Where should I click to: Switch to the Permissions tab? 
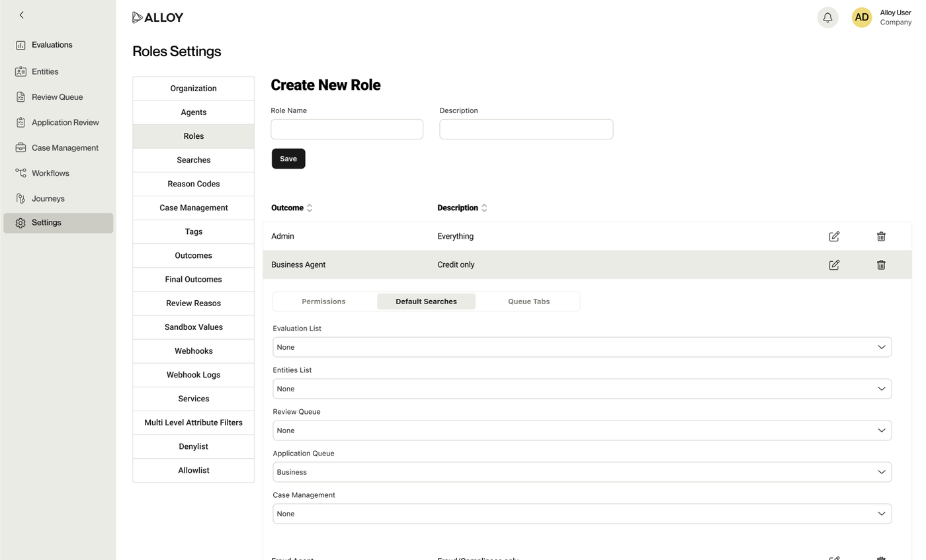coord(323,301)
